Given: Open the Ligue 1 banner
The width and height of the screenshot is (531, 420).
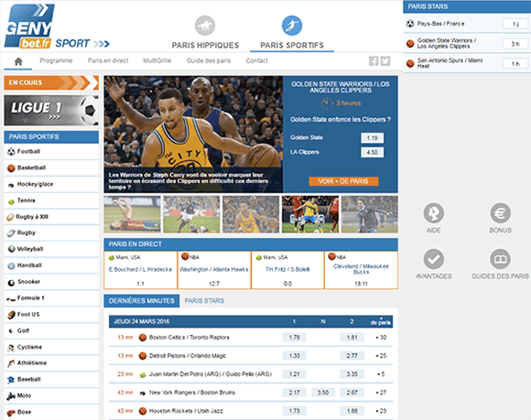Looking at the screenshot, I should point(51,111).
